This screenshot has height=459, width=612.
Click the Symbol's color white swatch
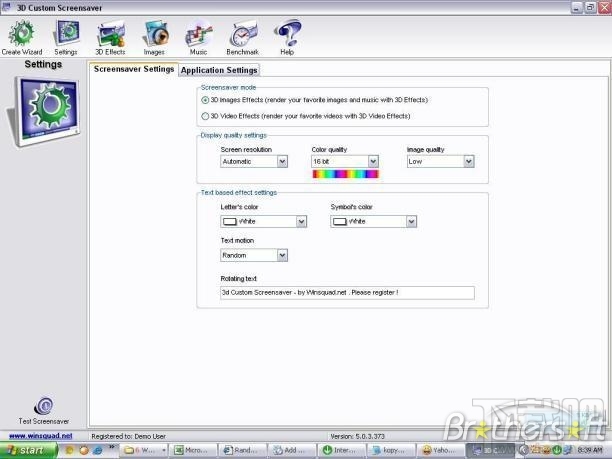click(340, 222)
